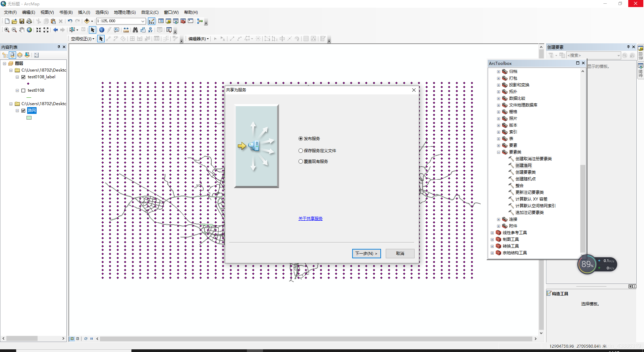The height and width of the screenshot is (352, 644).
Task: Click the 下一步(N) > button
Action: click(x=366, y=254)
